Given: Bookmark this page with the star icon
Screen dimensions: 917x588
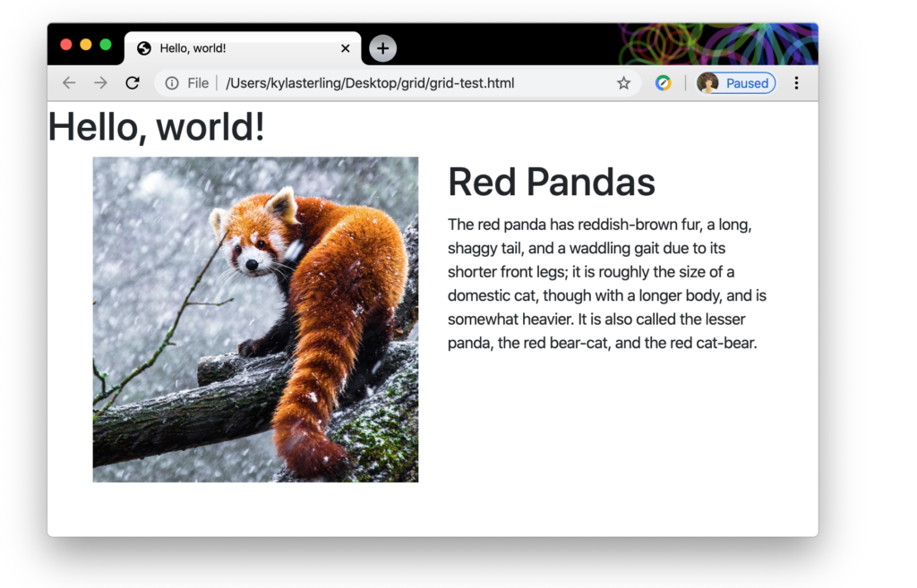Looking at the screenshot, I should click(622, 82).
